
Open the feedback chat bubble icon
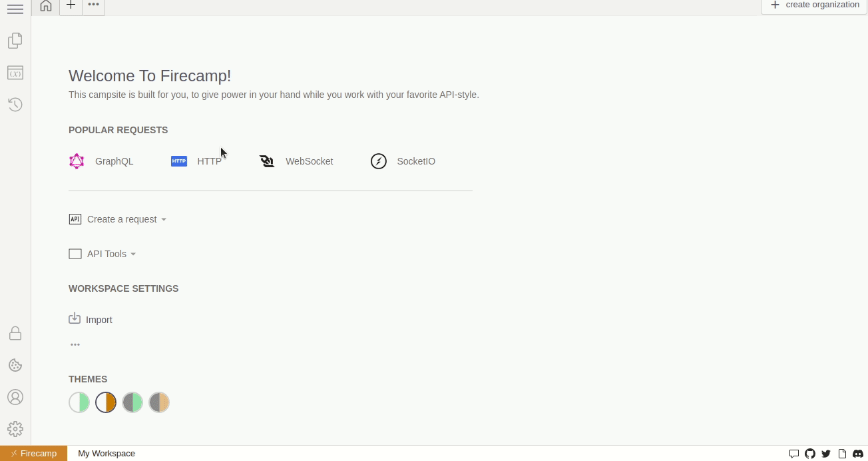point(793,454)
